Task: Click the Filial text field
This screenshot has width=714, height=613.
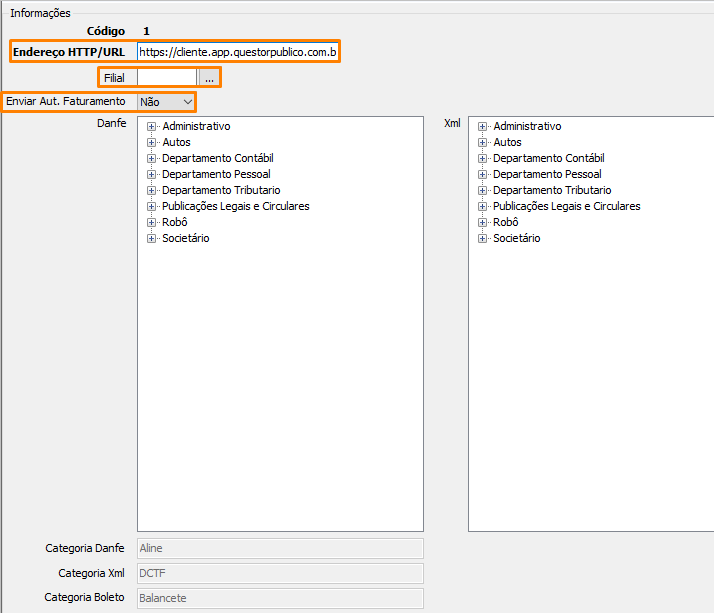Action: tap(167, 78)
